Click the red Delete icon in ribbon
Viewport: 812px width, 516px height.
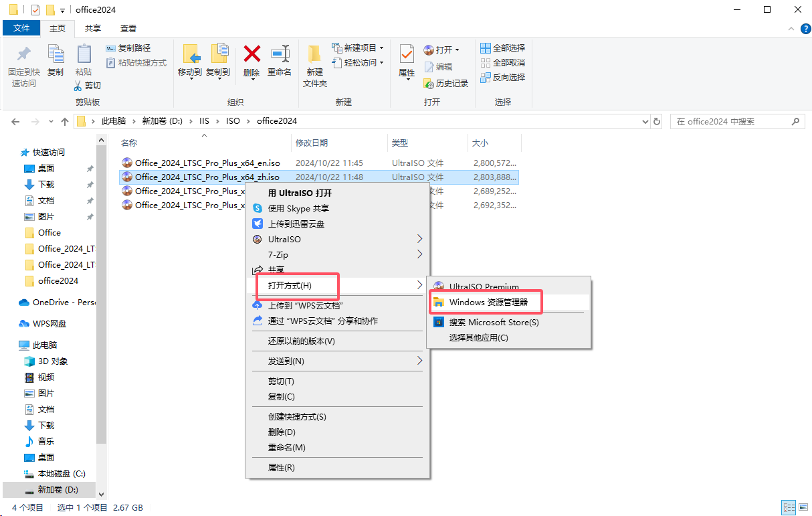tap(251, 55)
